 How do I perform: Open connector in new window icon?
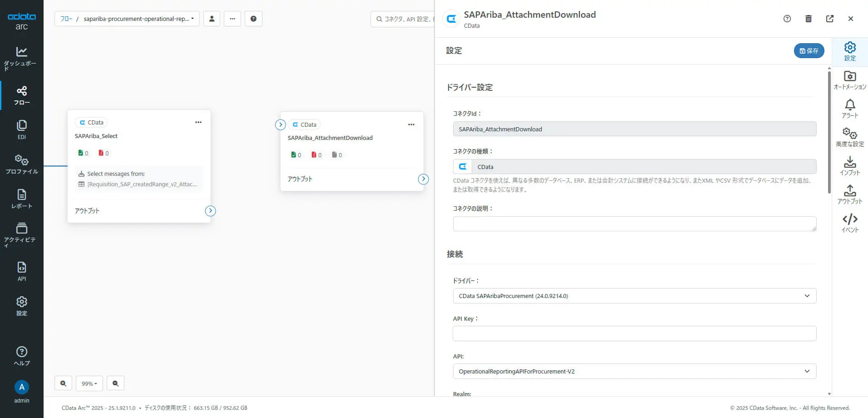click(x=829, y=19)
